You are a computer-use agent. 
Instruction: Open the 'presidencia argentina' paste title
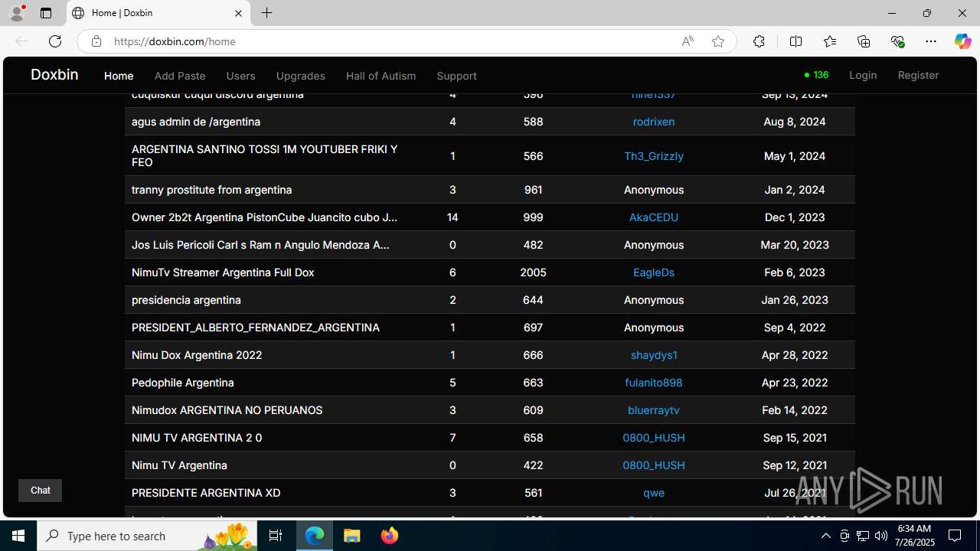coord(186,300)
